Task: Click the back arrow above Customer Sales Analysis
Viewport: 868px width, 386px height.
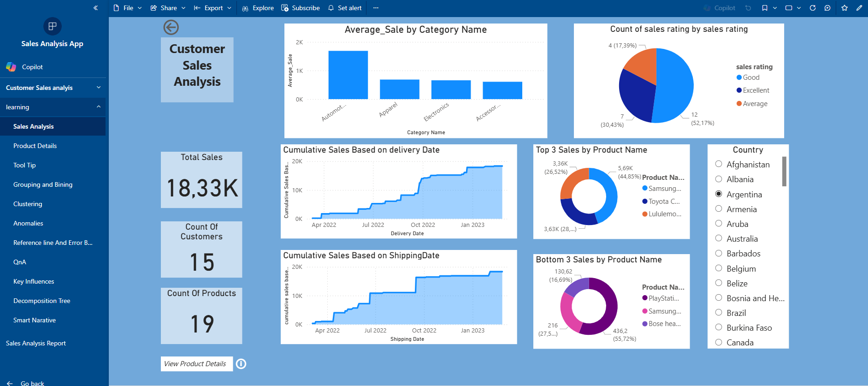Action: [x=171, y=27]
